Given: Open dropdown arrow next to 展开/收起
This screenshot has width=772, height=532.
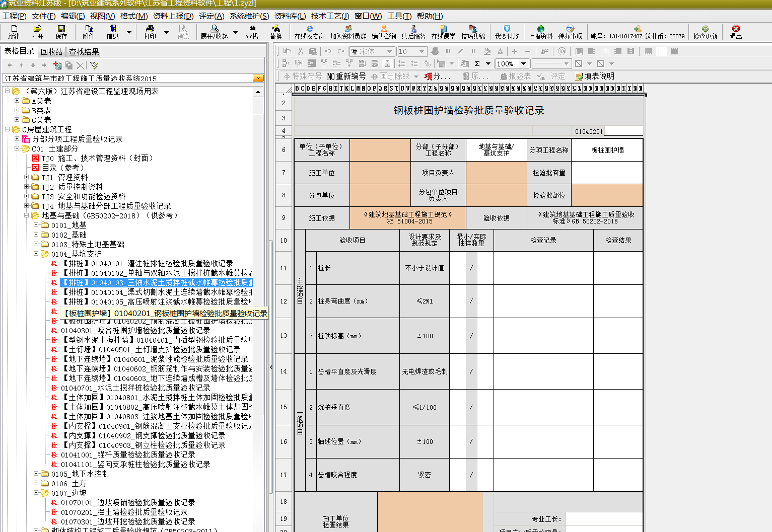Looking at the screenshot, I should pyautogui.click(x=235, y=32).
